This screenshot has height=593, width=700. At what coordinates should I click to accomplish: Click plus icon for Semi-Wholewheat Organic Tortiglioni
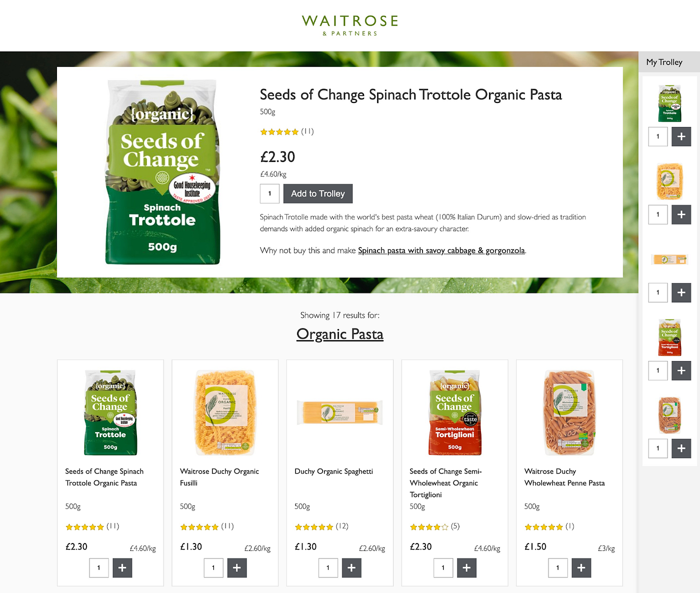click(466, 567)
